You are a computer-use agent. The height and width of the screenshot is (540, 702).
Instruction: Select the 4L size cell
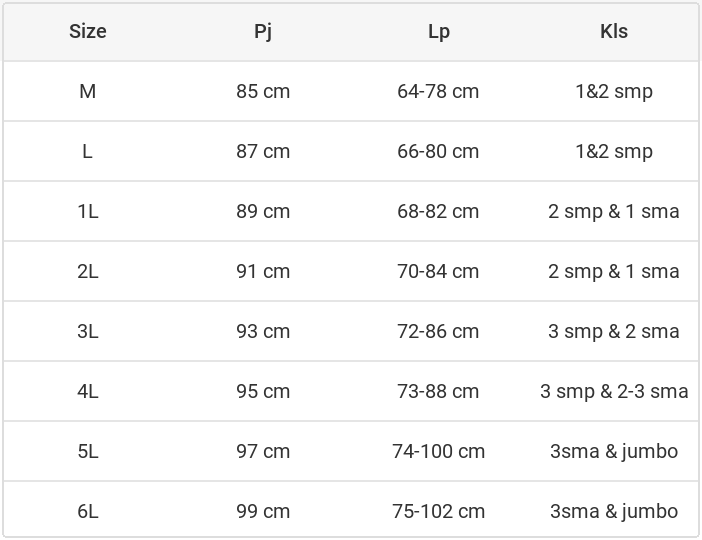[88, 391]
